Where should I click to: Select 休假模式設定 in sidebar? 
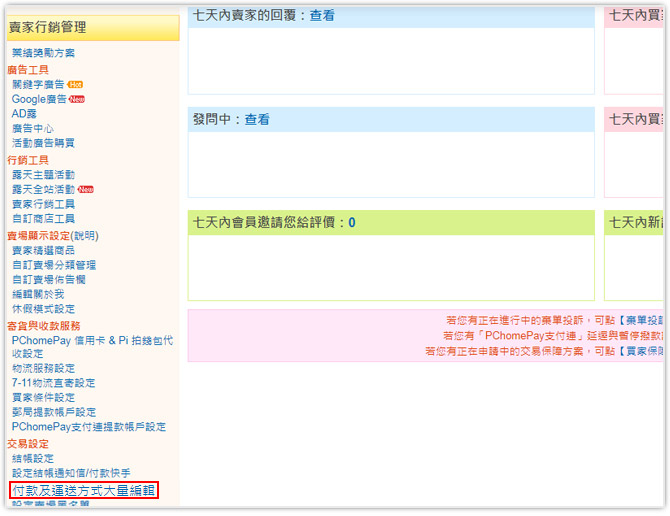(43, 309)
